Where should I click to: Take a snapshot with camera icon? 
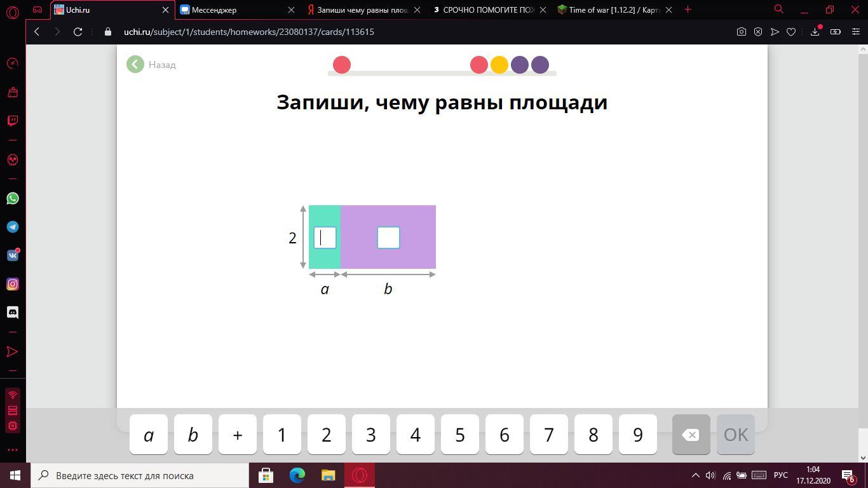pos(742,32)
